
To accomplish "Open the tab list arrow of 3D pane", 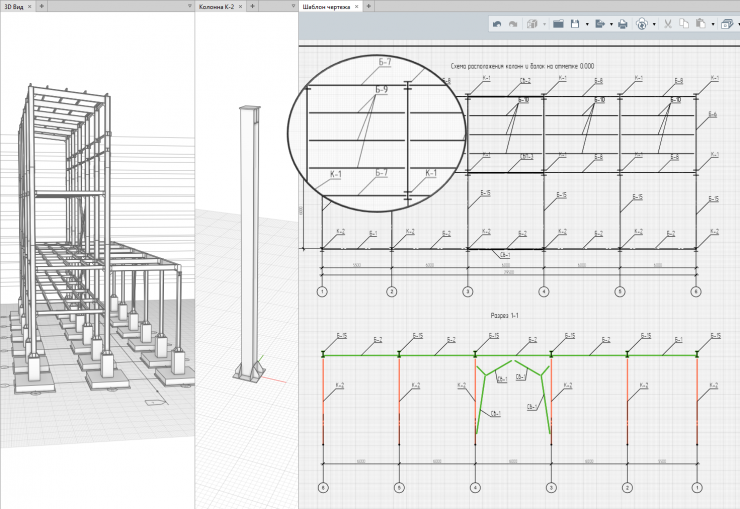I will pyautogui.click(x=190, y=6).
